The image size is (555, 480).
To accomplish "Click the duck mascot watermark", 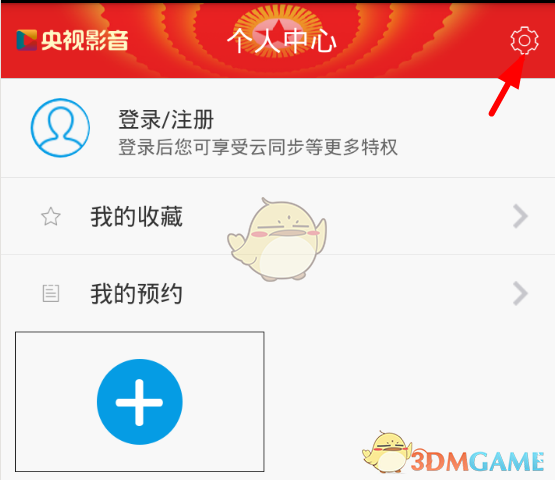I will click(277, 239).
